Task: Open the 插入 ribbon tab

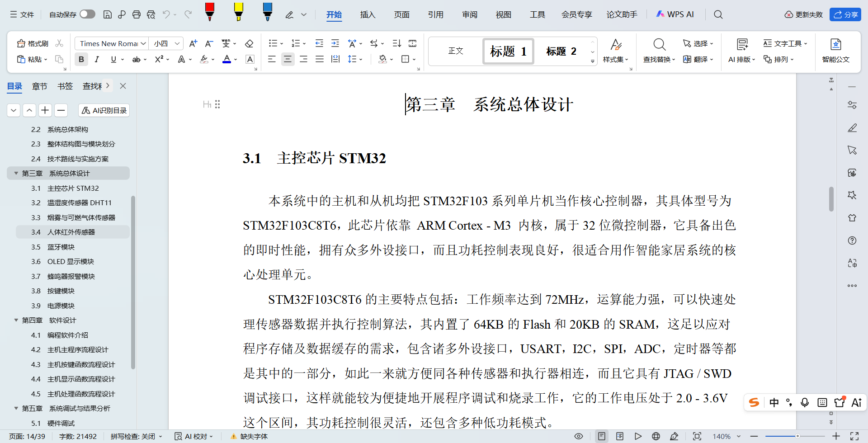Action: coord(368,14)
